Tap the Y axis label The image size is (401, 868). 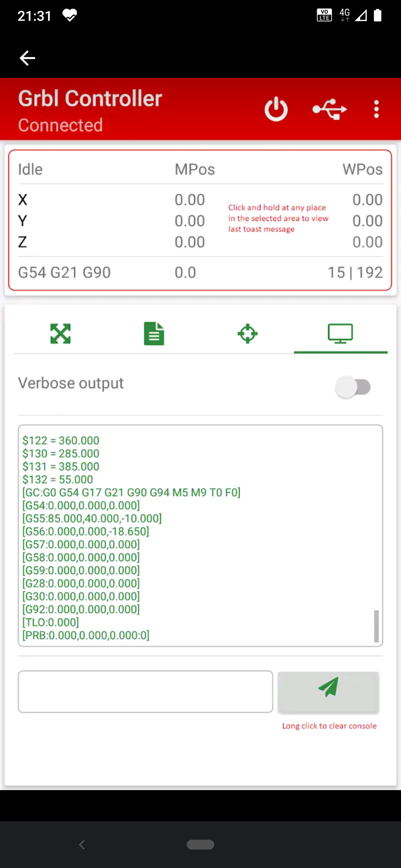coord(23,221)
